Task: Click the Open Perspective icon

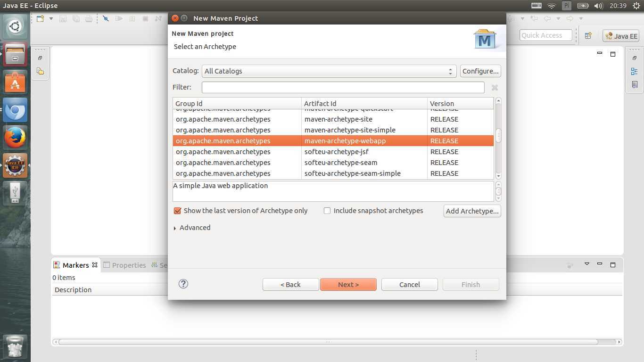Action: point(588,36)
